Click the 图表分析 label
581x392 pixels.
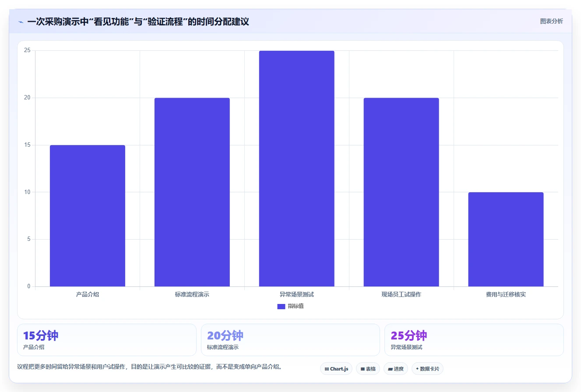pos(551,21)
